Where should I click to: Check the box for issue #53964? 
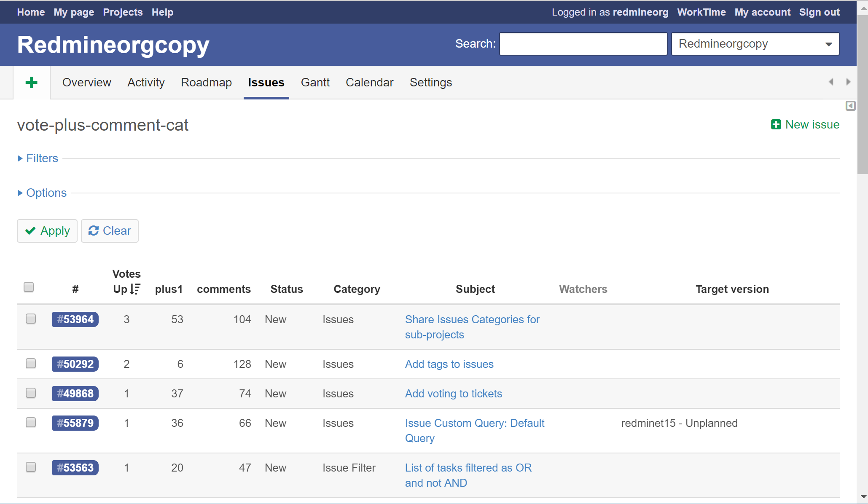click(x=31, y=319)
